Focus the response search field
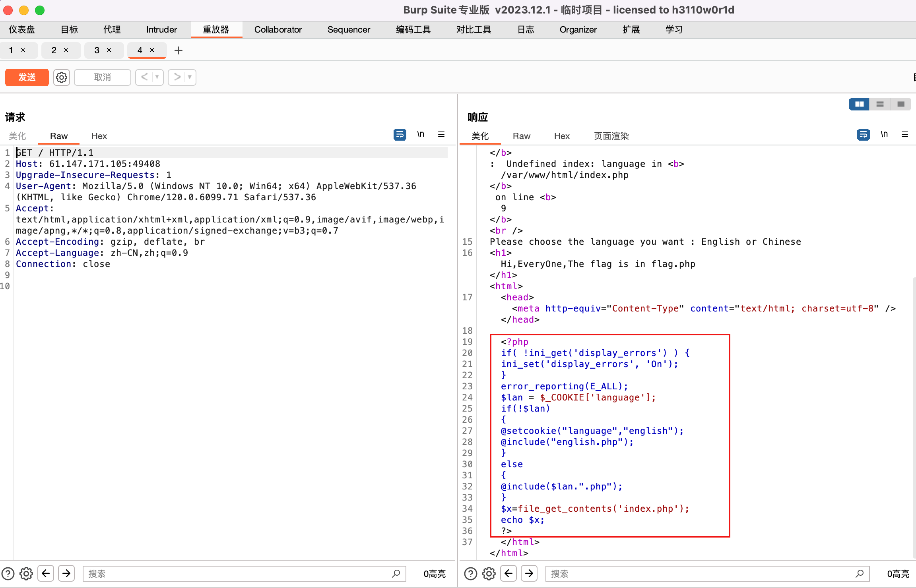916x588 pixels. [707, 574]
